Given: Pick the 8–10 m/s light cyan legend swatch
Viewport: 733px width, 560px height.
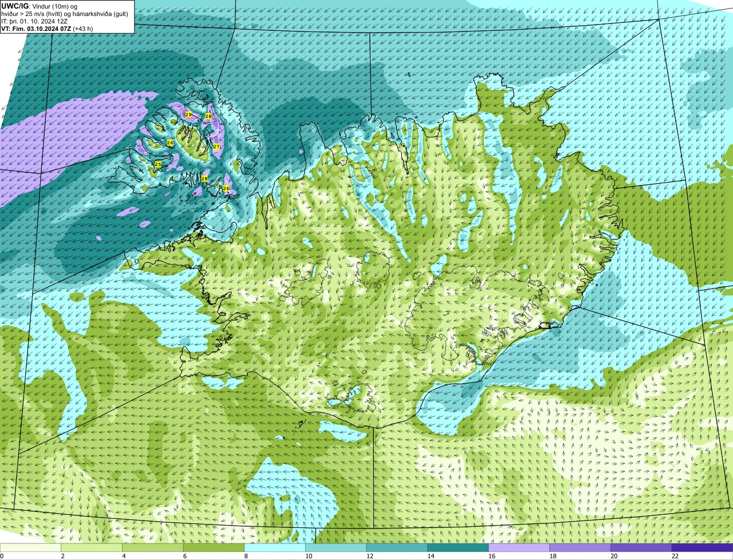Looking at the screenshot, I should [275, 547].
